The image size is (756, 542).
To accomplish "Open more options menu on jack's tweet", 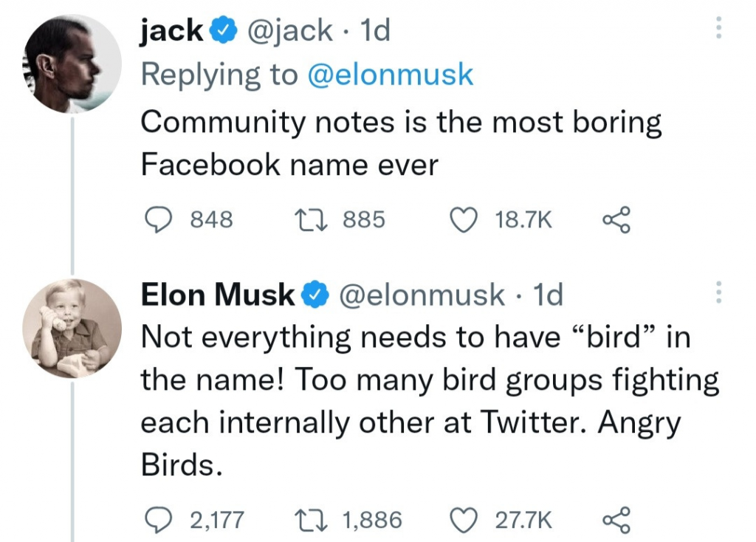I will [x=717, y=29].
